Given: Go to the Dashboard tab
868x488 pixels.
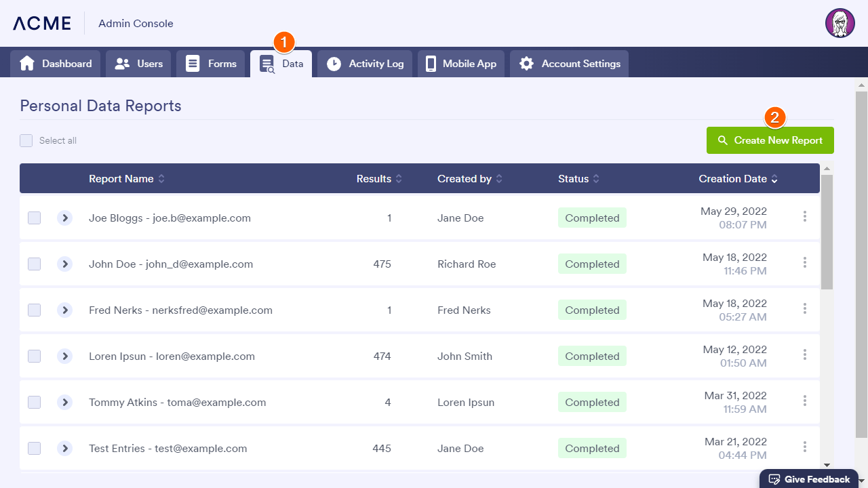Looking at the screenshot, I should coord(56,64).
